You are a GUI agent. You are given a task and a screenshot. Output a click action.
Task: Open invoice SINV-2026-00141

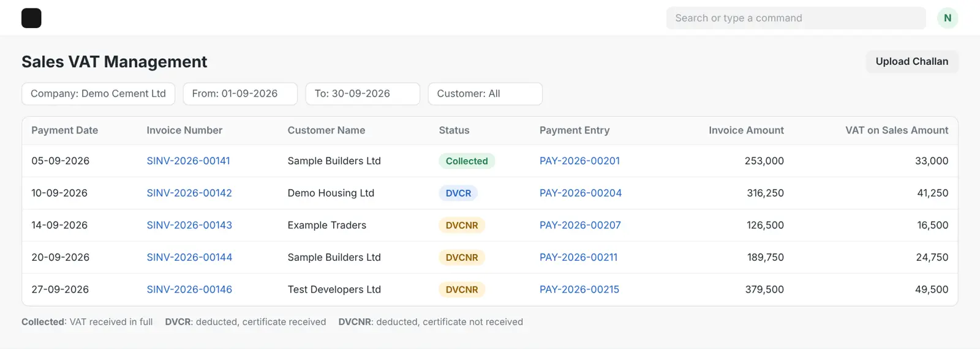189,161
